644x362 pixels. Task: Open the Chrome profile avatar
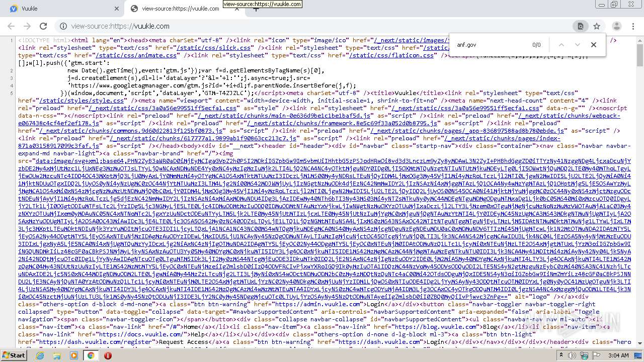(x=616, y=26)
